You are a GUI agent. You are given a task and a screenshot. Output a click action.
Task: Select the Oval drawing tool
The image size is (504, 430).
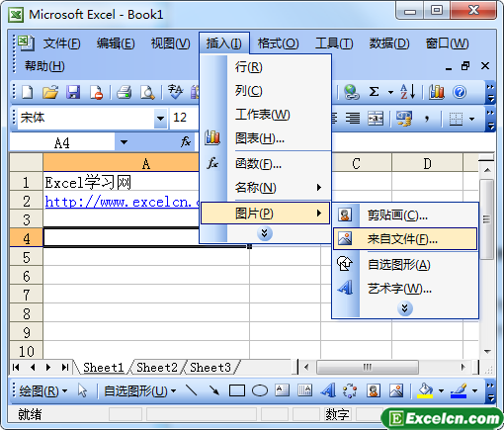click(x=260, y=391)
